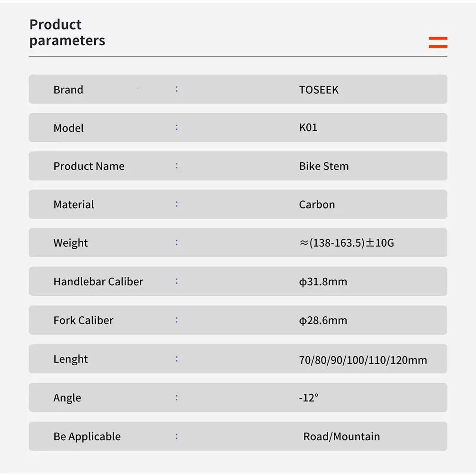
Task: Click the ф31.8mm value
Action: point(323,282)
